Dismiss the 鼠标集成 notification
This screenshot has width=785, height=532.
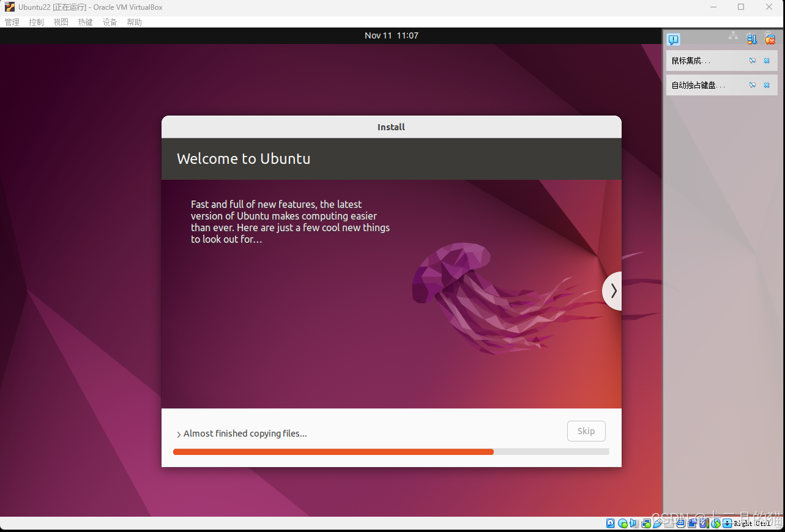pyautogui.click(x=767, y=61)
